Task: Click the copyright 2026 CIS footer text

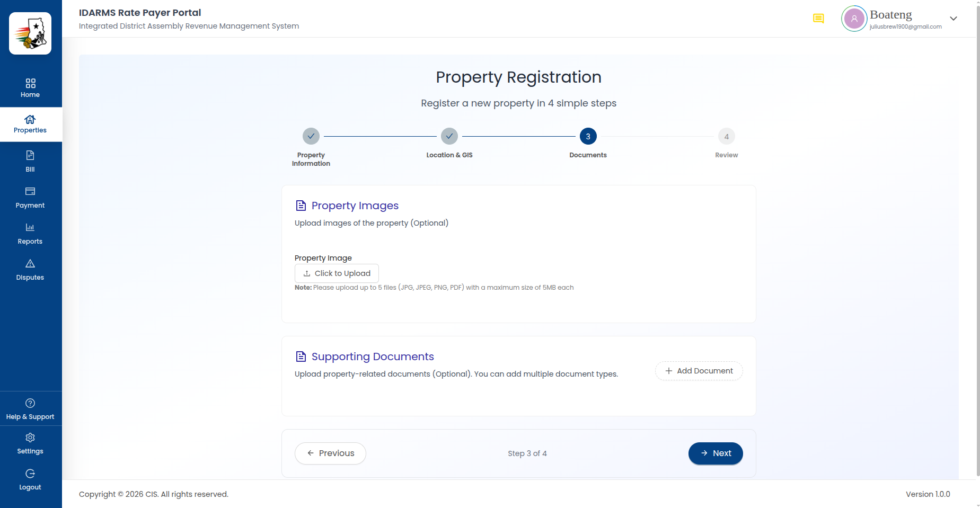Action: pos(154,494)
